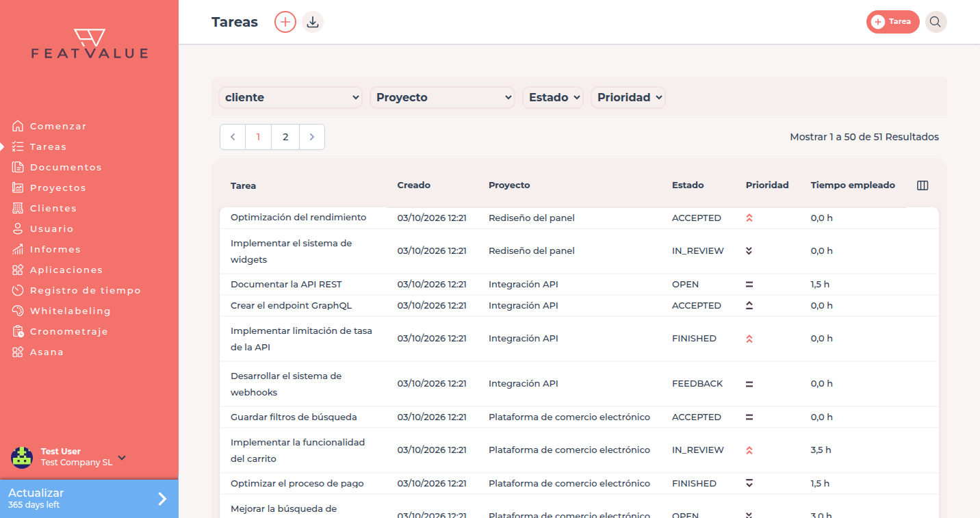The height and width of the screenshot is (518, 980).
Task: Click the Creado column header
Action: [414, 185]
